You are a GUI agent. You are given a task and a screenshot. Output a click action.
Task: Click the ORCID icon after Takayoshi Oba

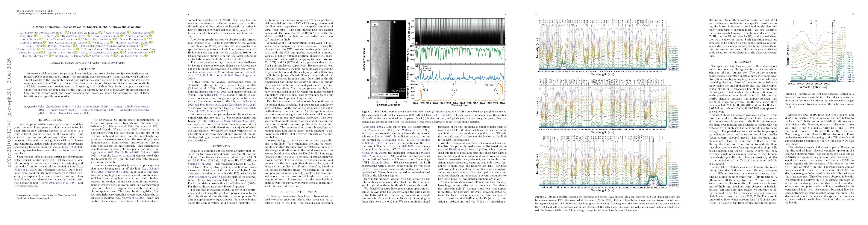pos(146,56)
